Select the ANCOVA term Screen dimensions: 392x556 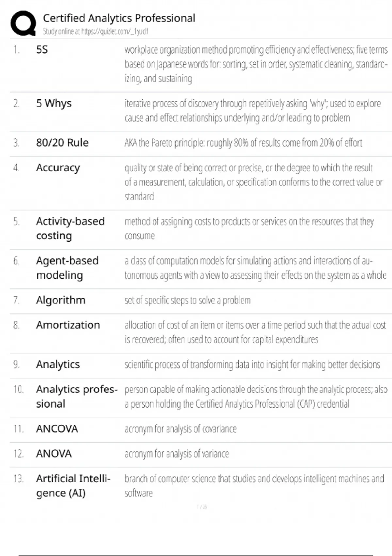click(57, 429)
